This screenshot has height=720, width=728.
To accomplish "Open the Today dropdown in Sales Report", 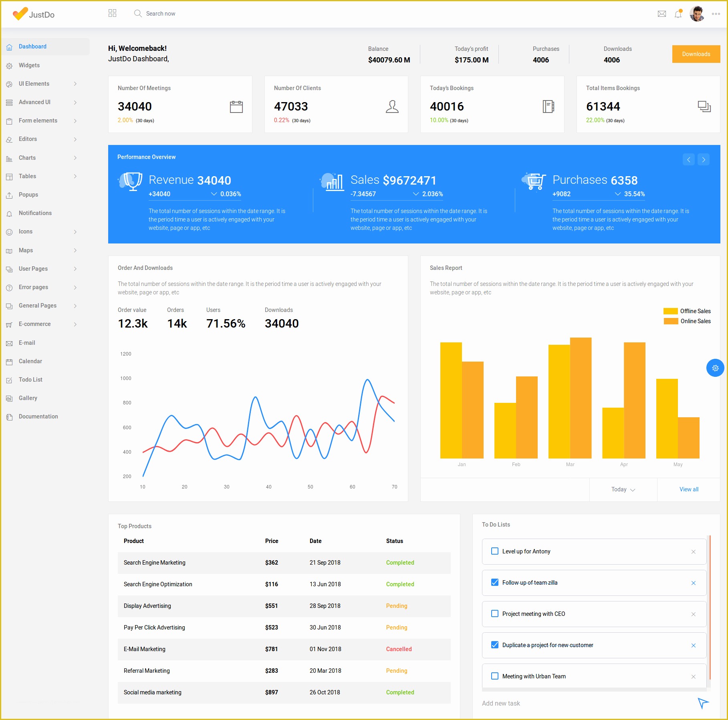I will tap(623, 489).
